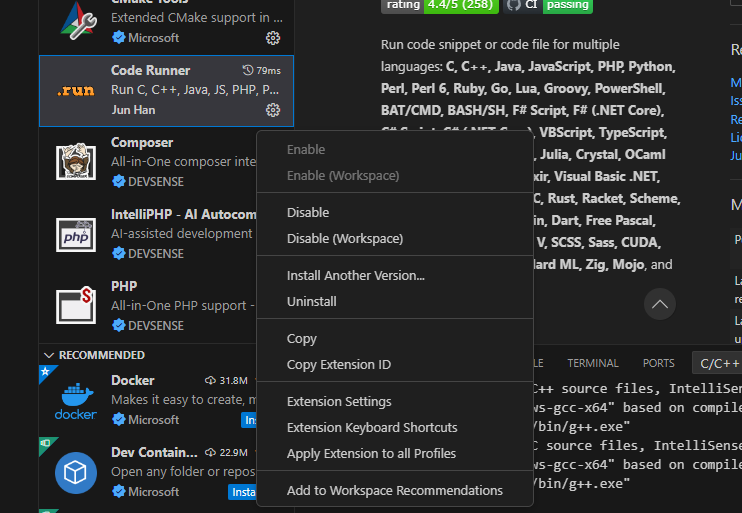Click DEVSENSE publisher under IntelliPHP
Image resolution: width=742 pixels, height=513 pixels.
(x=156, y=254)
